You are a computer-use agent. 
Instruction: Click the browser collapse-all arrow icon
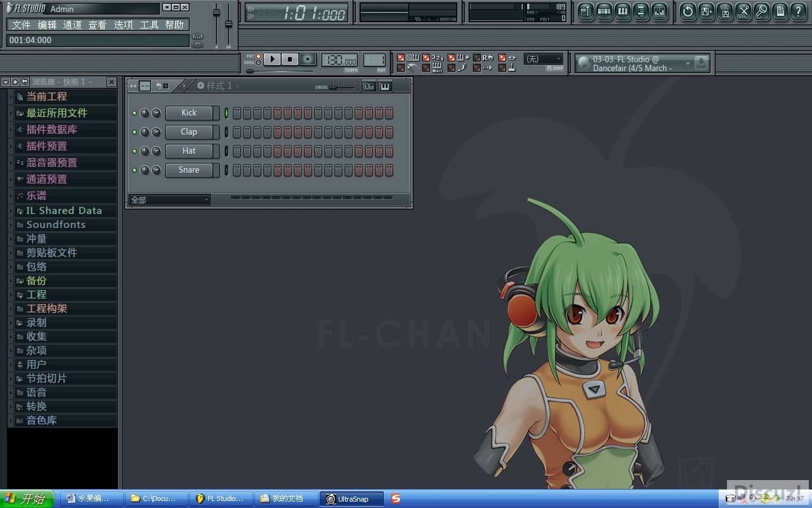click(x=15, y=82)
